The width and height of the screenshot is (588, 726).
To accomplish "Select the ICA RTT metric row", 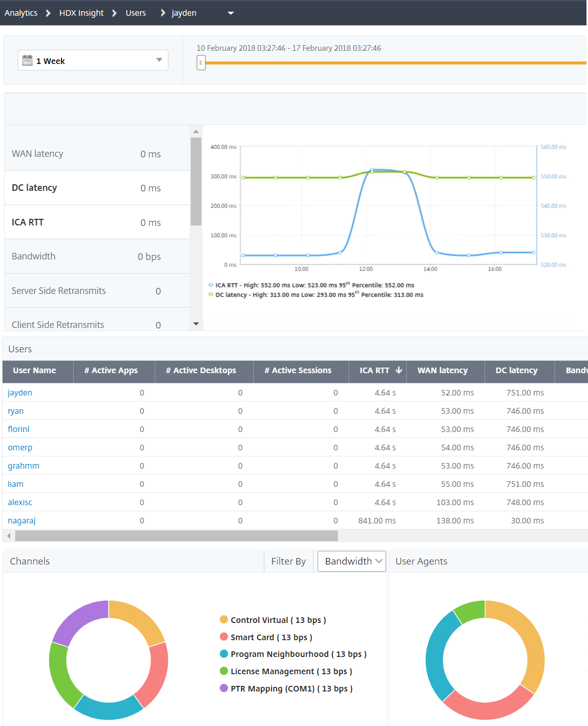I will pyautogui.click(x=97, y=222).
